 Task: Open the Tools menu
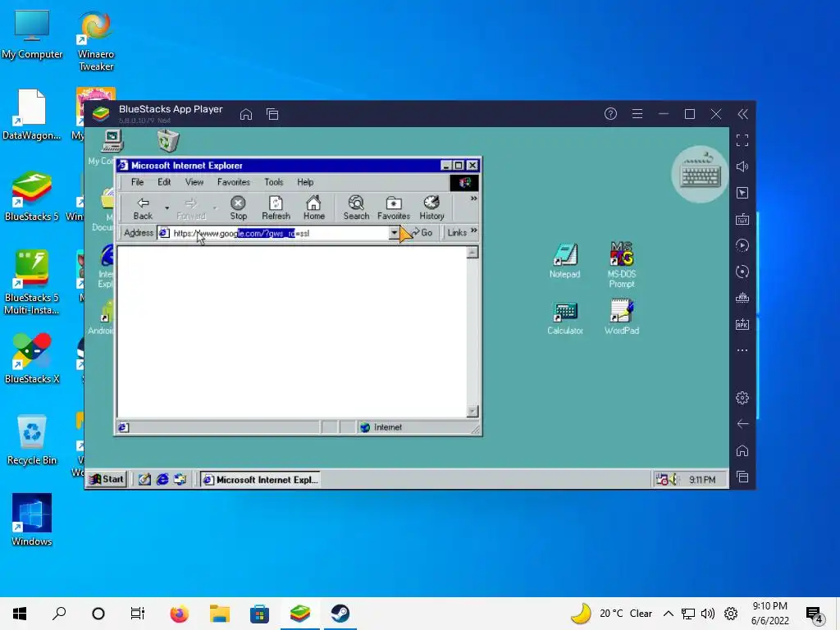[274, 182]
